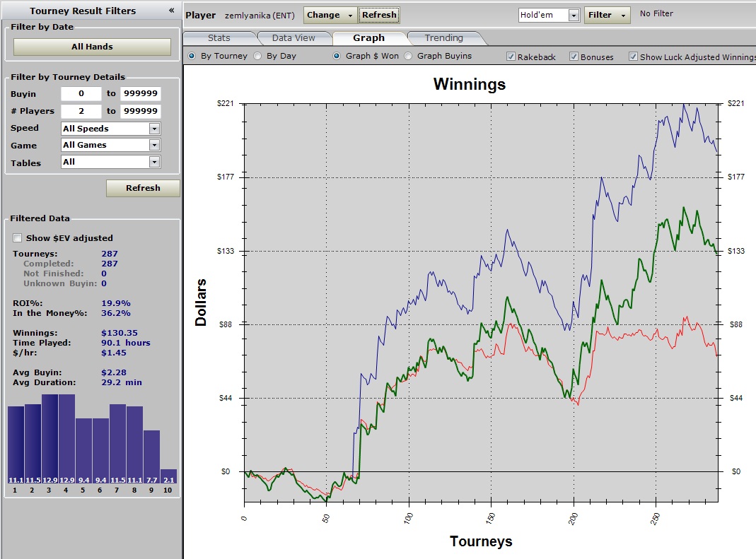The image size is (756, 559).
Task: Select the By Day radio option
Action: tap(258, 56)
